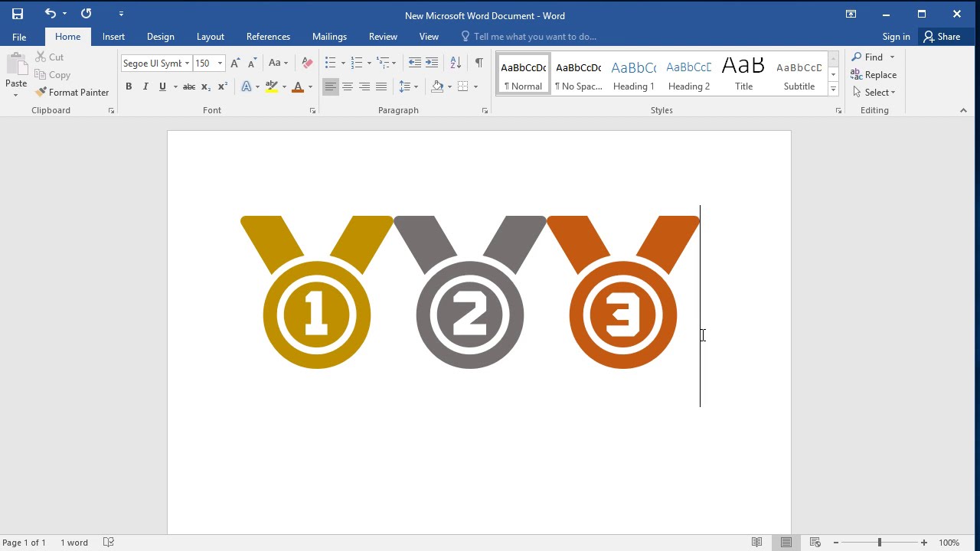Open the Customize Quick Access Toolbar dropdown
The image size is (980, 551).
[121, 14]
